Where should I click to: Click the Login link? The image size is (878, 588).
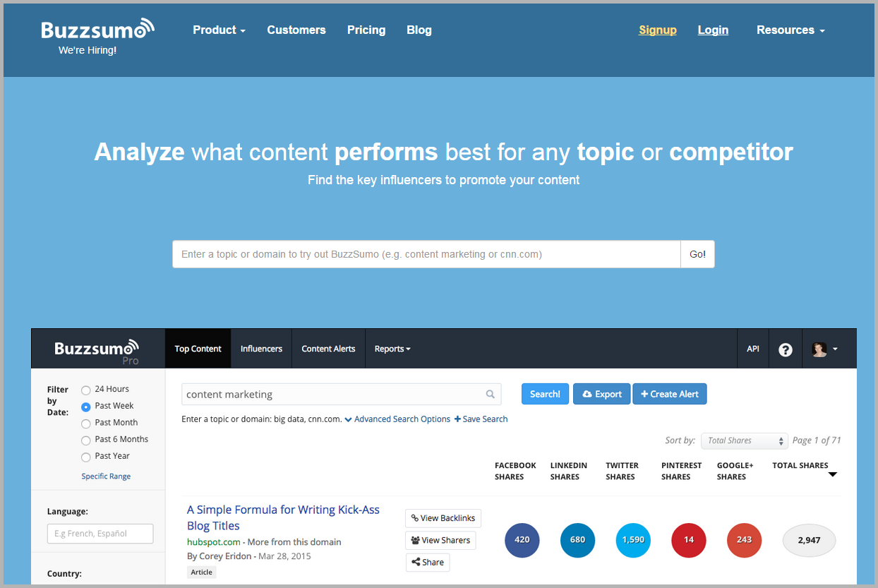(713, 30)
